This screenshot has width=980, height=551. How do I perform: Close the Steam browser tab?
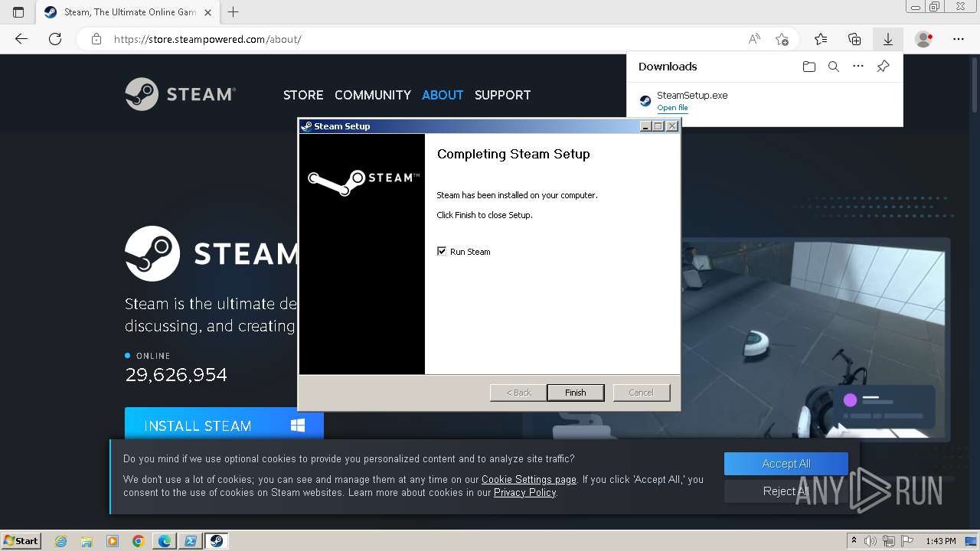pos(208,12)
